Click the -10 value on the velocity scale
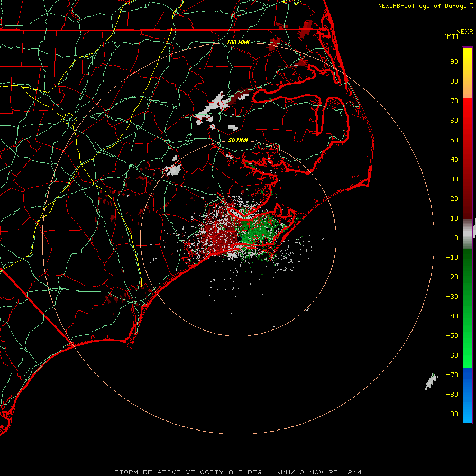476x476 pixels. tap(452, 258)
